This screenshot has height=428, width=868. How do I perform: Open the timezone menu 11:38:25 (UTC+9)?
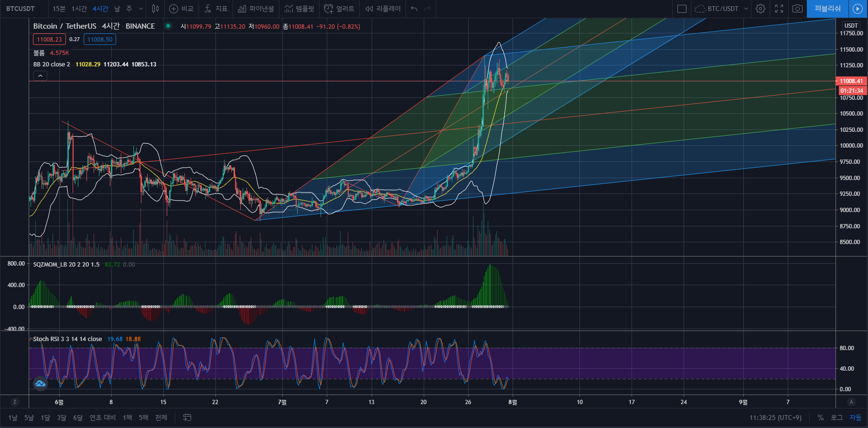point(775,417)
